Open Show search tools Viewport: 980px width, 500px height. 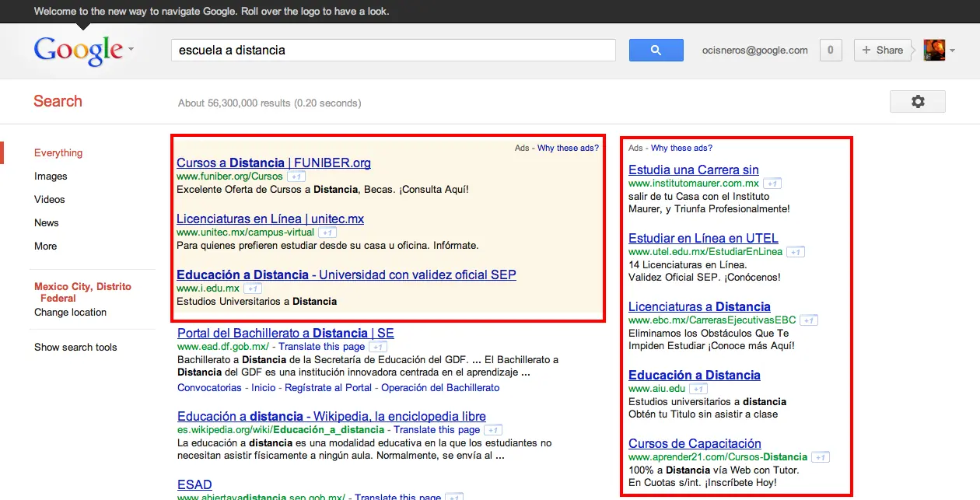click(75, 347)
